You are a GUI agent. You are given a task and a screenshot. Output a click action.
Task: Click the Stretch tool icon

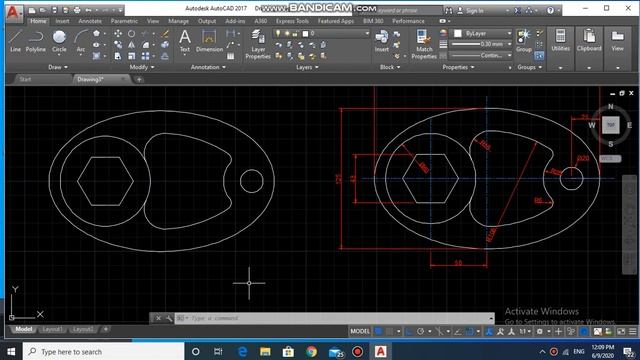point(118,56)
